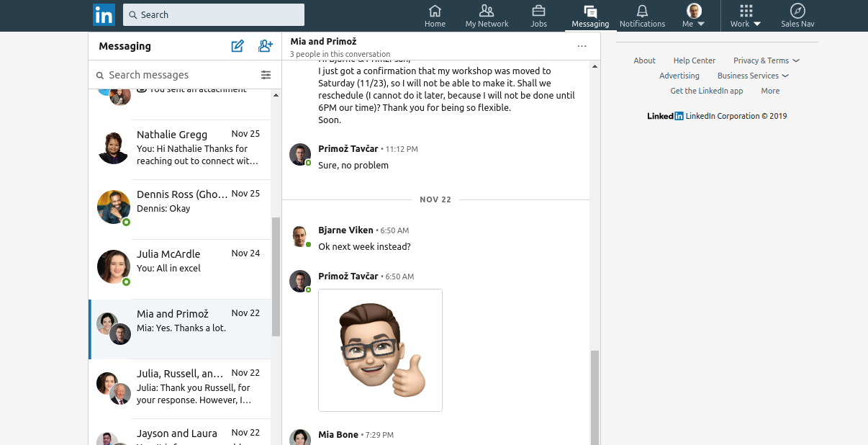Go to Home in the top navigation
This screenshot has height=445, width=868.
pos(435,16)
